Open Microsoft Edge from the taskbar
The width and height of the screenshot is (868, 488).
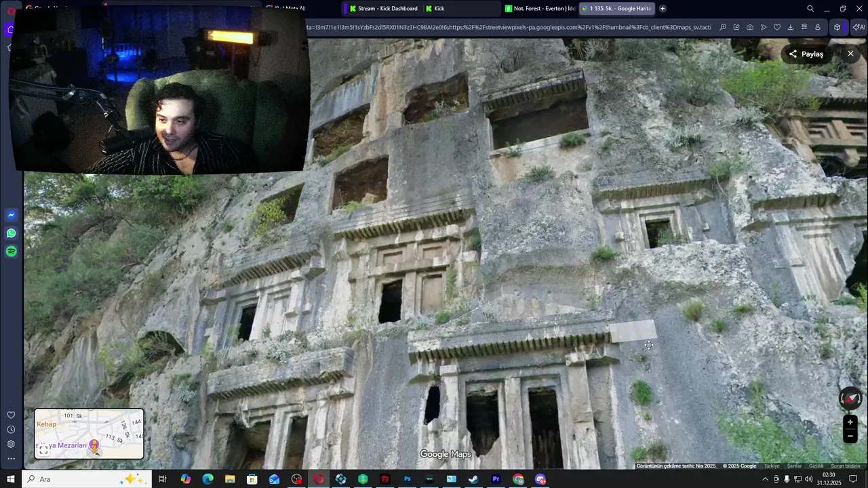208,479
